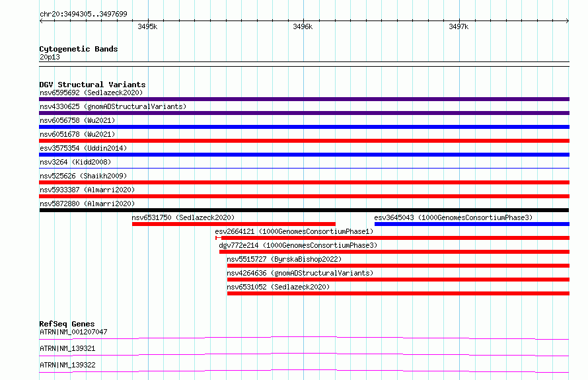The width and height of the screenshot is (588, 380).
Task: Click the 3495k ruler mark
Action: (147, 26)
